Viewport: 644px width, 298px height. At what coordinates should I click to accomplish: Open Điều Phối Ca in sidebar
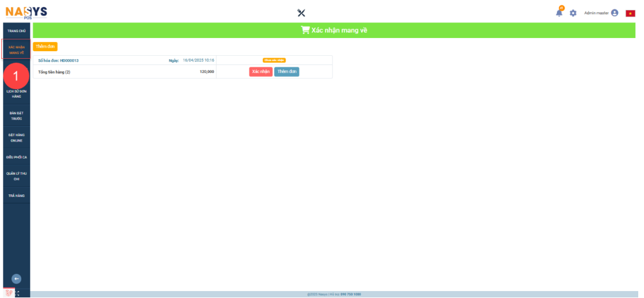coord(17,157)
